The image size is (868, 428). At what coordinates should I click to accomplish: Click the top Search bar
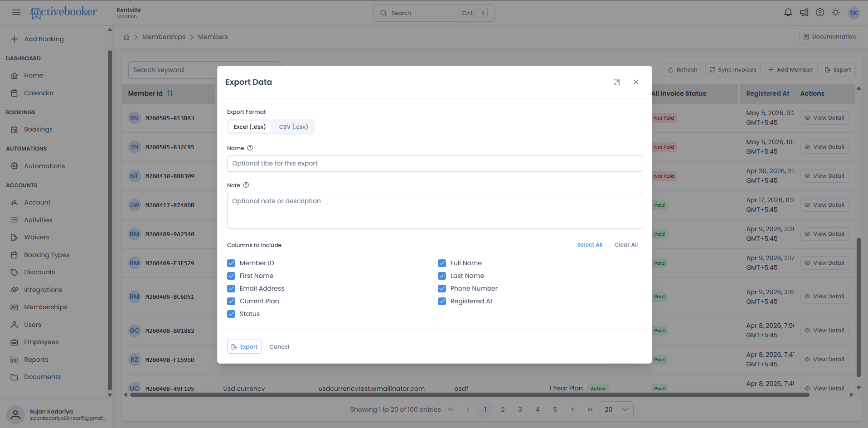click(x=434, y=13)
